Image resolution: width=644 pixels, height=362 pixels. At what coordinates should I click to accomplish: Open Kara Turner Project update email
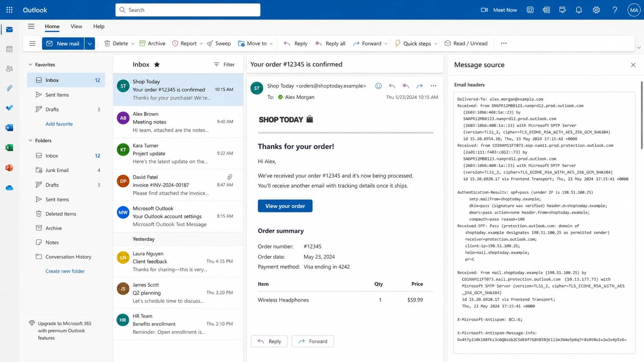[178, 153]
